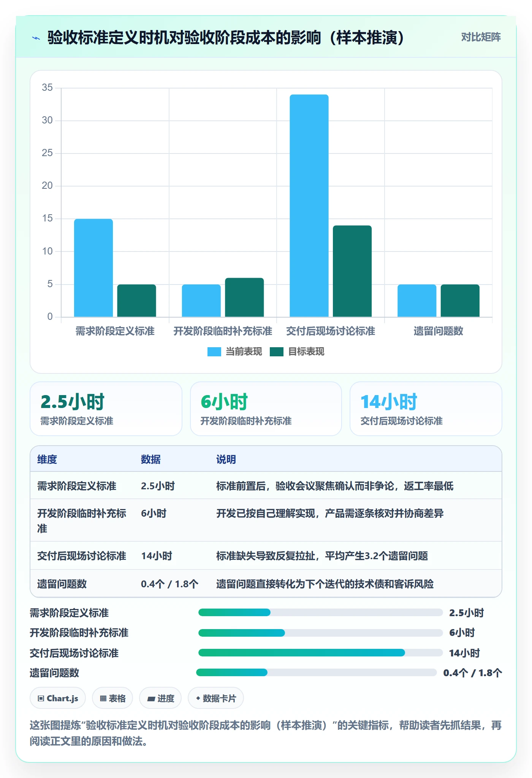532x778 pixels.
Task: Click the green 遗留问题数 target bar
Action: tap(460, 300)
